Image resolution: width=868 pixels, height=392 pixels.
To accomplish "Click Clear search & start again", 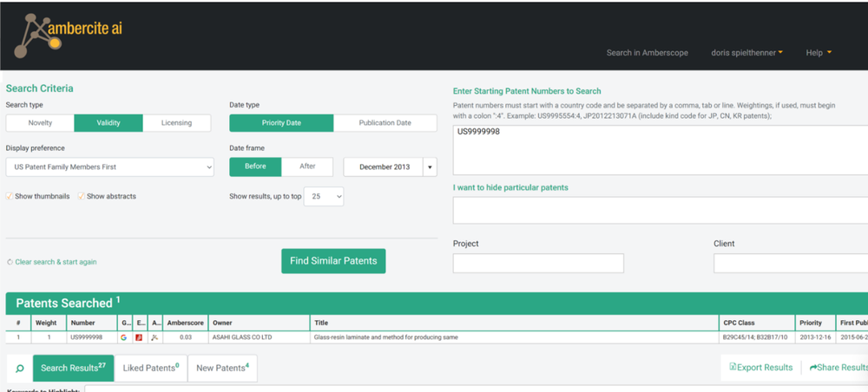I will click(52, 262).
